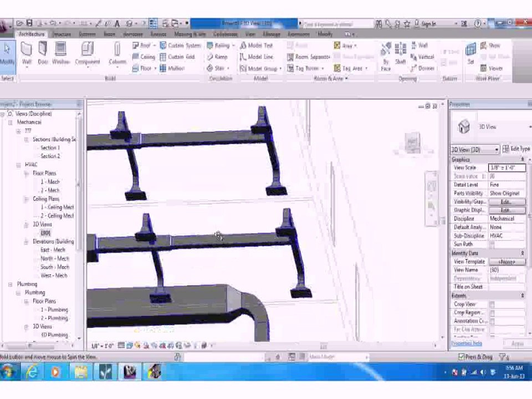Click the view scale control 1/8" = 1'-0"

coord(102,346)
